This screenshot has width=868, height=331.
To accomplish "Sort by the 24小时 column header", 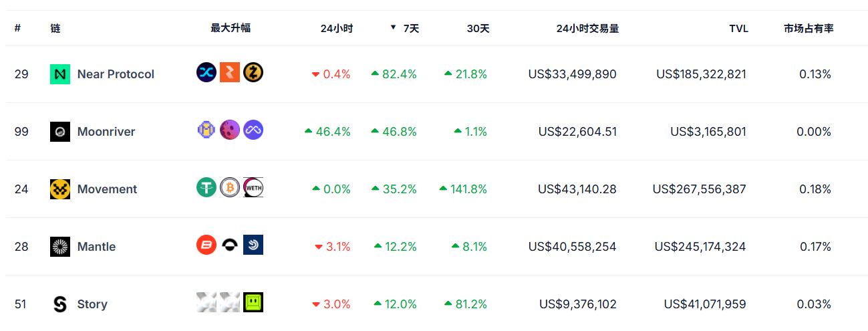I will (337, 29).
